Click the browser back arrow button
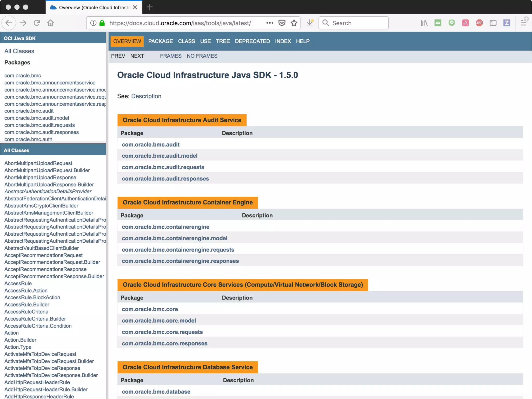 (x=9, y=23)
